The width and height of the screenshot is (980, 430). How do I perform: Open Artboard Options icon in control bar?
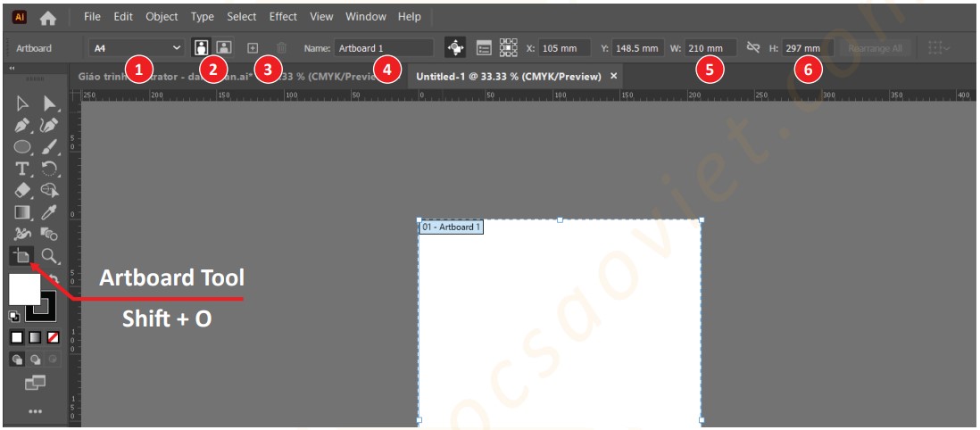[485, 48]
